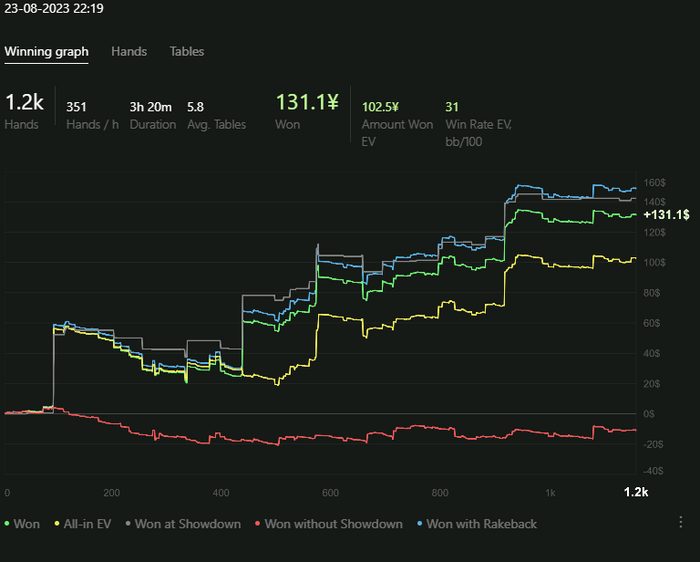
Task: Toggle the blue Won with Rakeback dot
Action: (419, 523)
